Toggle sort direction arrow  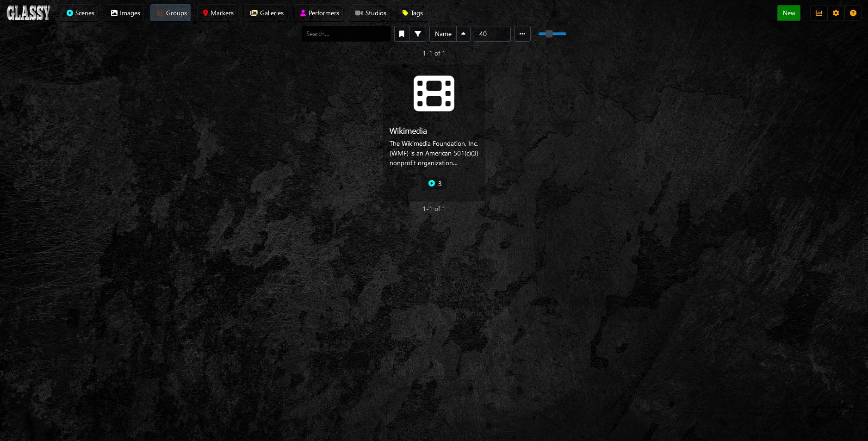(x=463, y=34)
